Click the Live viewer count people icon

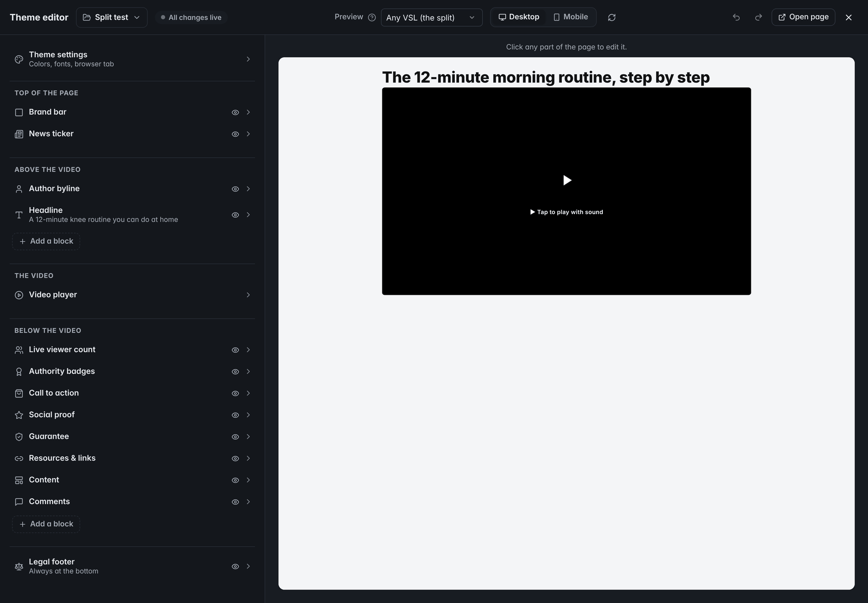coord(19,350)
